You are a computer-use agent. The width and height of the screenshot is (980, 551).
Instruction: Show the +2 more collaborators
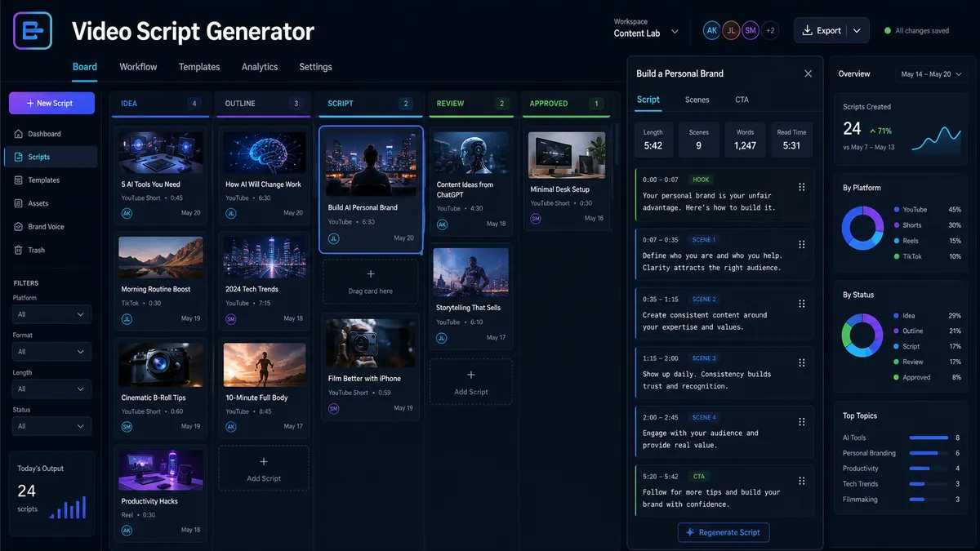[x=769, y=30]
